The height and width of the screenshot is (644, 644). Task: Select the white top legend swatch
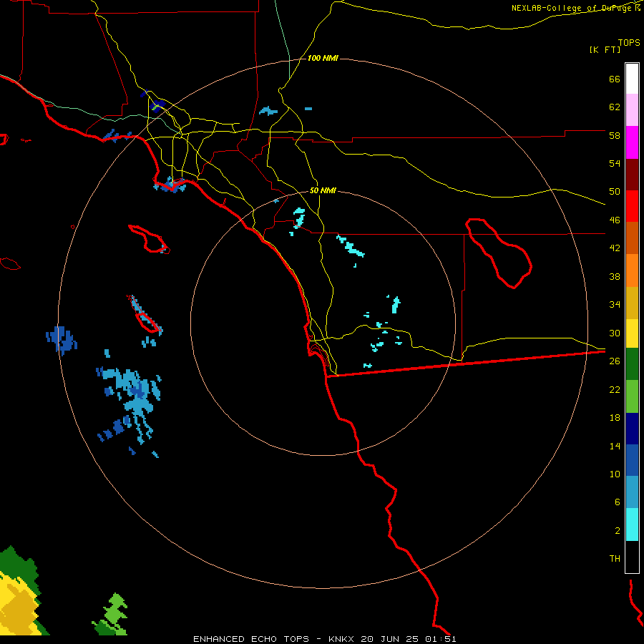(x=632, y=79)
